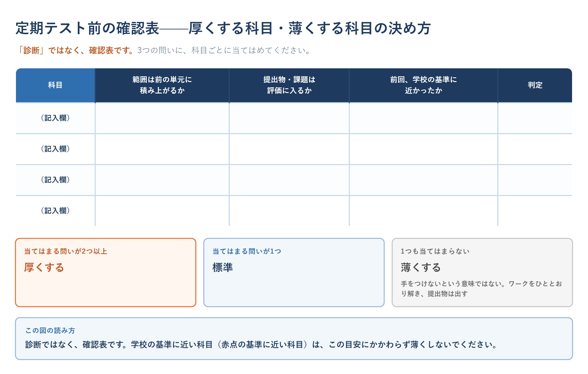
Task: Click the 科目 column header
Action: pos(55,85)
